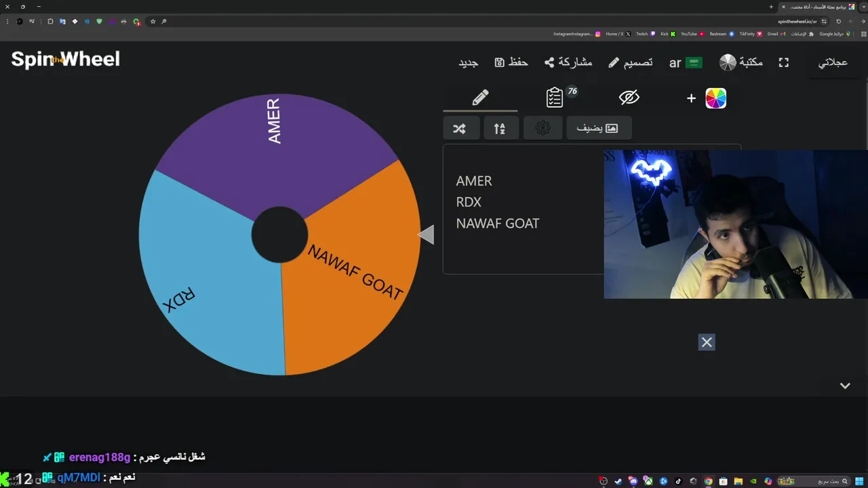868x488 pixels.
Task: Click the Spin the Wheel logo
Action: (x=65, y=60)
